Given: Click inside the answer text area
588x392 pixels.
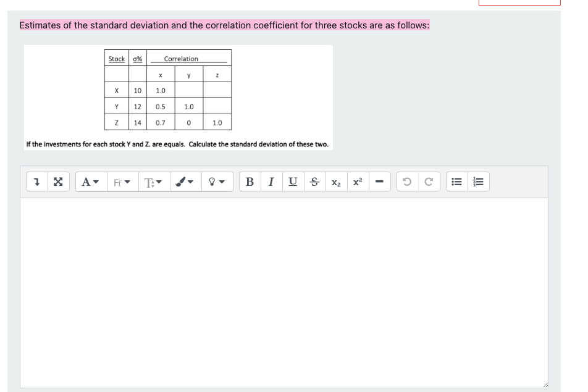Looking at the screenshot, I should (284, 290).
